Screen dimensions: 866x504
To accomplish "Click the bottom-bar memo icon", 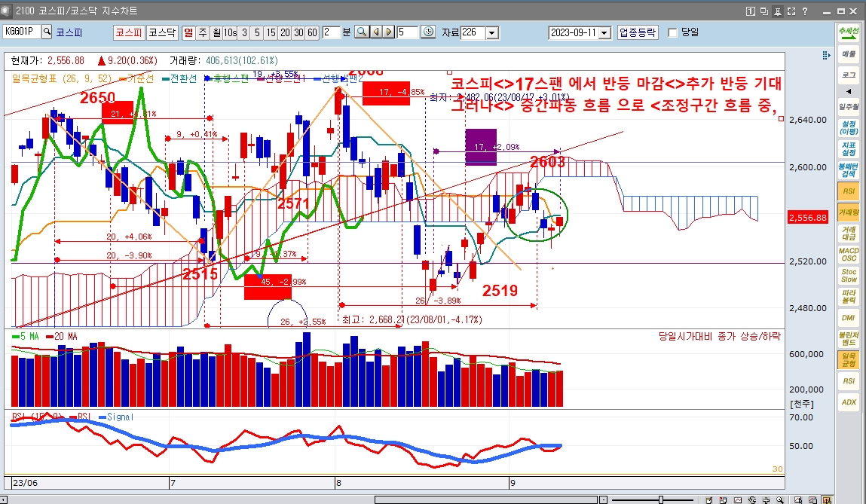I will pos(710,499).
